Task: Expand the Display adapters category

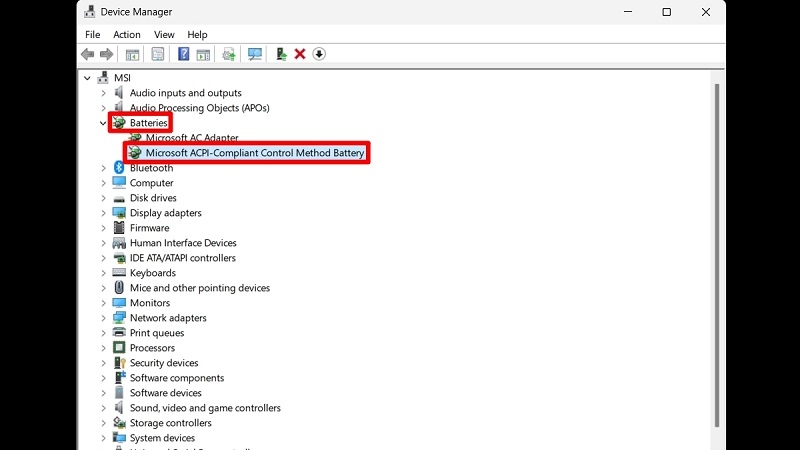Action: coord(103,213)
